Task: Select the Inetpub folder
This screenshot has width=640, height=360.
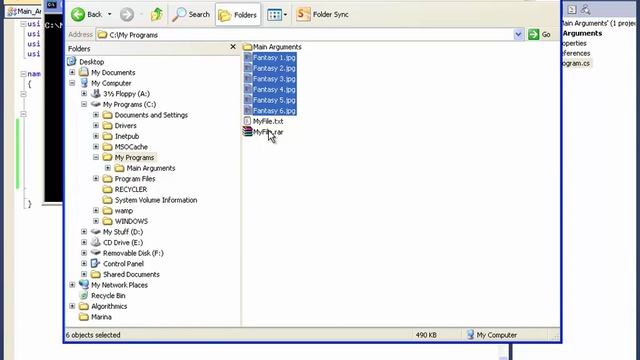Action: click(127, 136)
